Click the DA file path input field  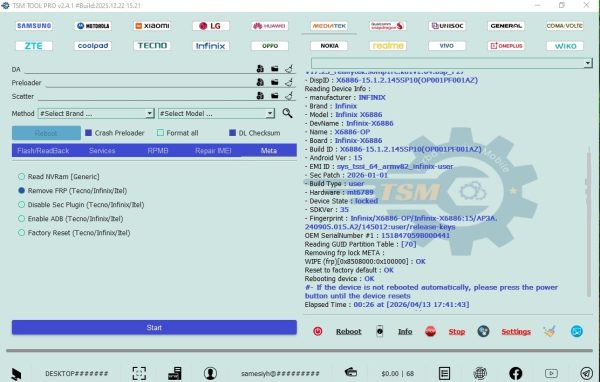tap(140, 69)
